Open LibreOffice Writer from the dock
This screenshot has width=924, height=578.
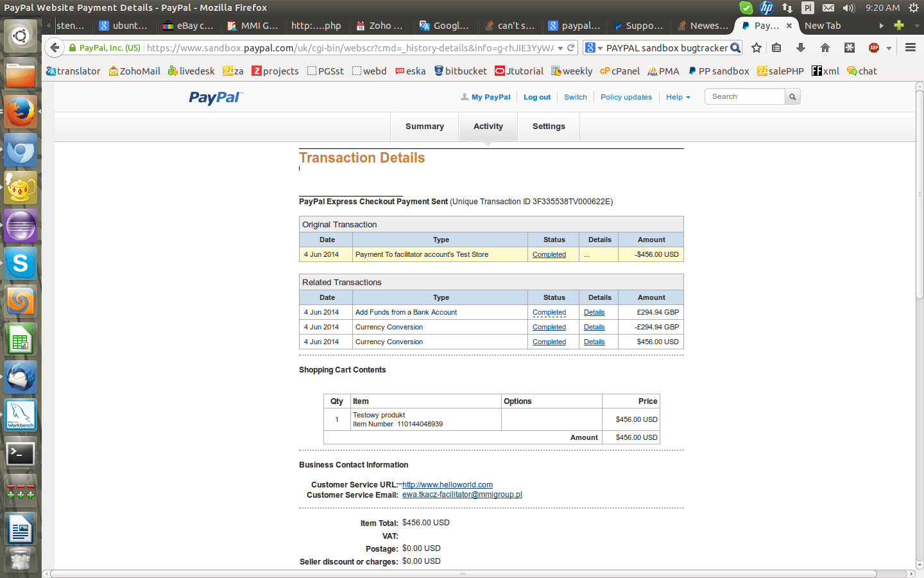[21, 529]
